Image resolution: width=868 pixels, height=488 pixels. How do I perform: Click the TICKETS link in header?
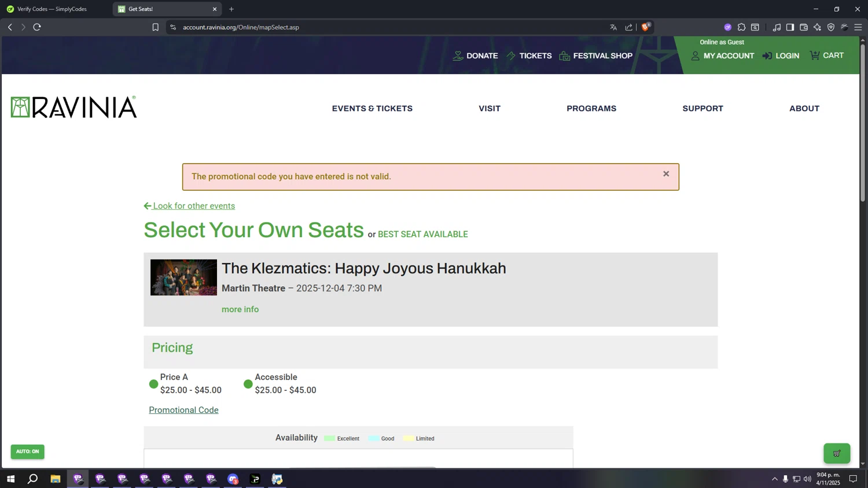[x=529, y=56]
